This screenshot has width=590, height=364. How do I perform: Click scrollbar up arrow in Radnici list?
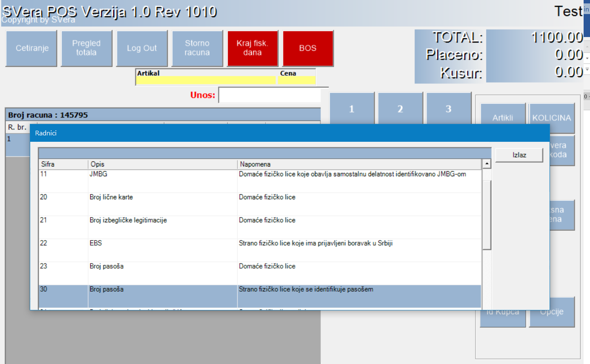pos(487,164)
